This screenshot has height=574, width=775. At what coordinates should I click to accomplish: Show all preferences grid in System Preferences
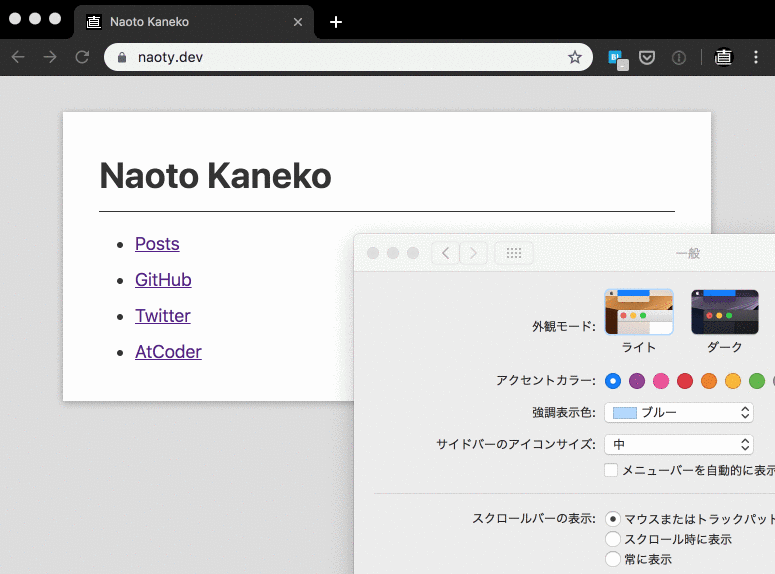point(514,253)
